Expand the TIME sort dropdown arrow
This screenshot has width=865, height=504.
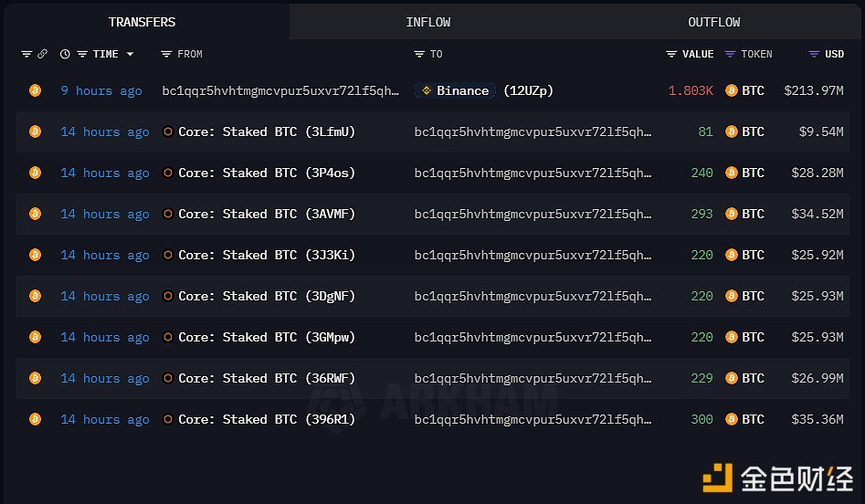coord(130,54)
